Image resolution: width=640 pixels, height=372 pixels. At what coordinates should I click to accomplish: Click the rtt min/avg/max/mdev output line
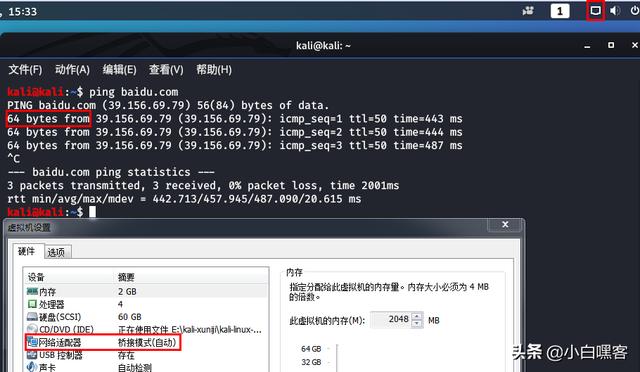[184, 199]
